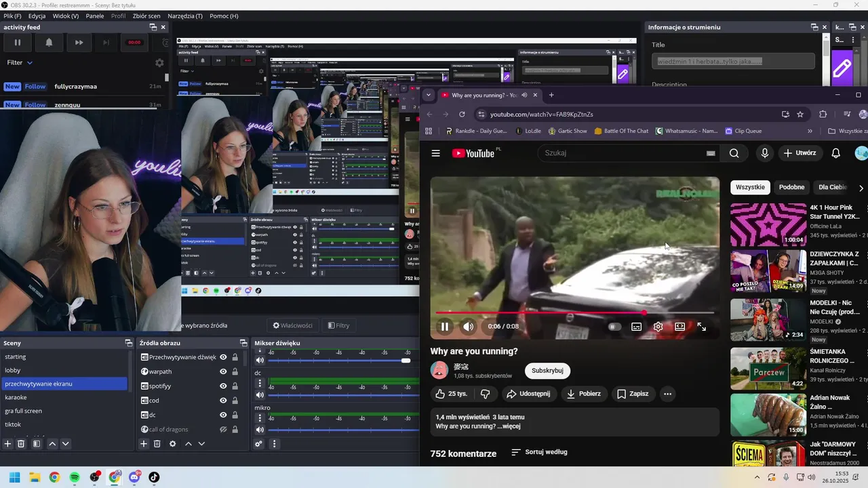Hide the cod source
The width and height of the screenshot is (868, 488).
point(223,401)
